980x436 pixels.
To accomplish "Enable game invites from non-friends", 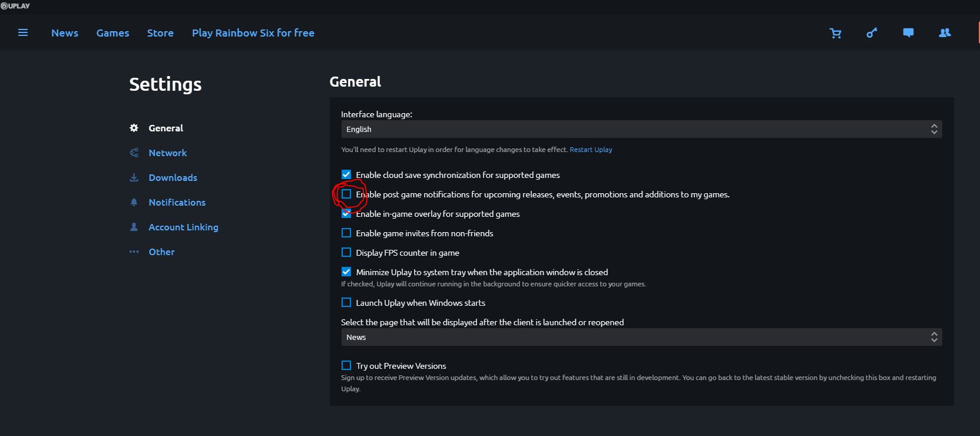I will (x=346, y=233).
